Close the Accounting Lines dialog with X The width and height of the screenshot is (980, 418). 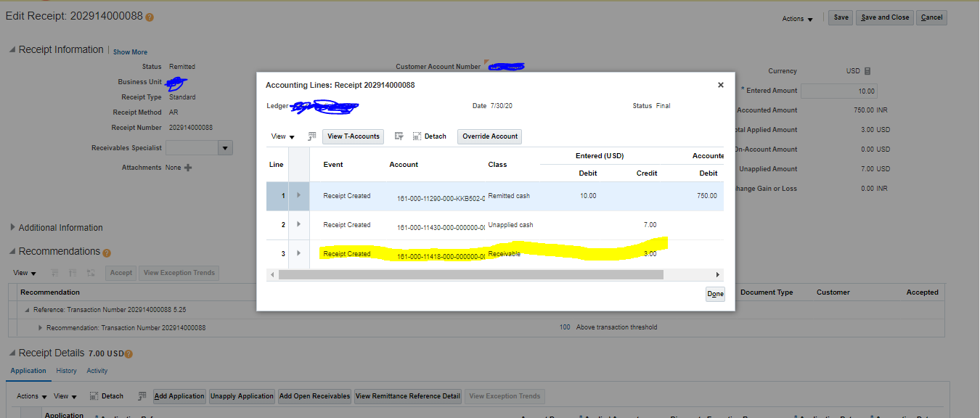pyautogui.click(x=721, y=85)
